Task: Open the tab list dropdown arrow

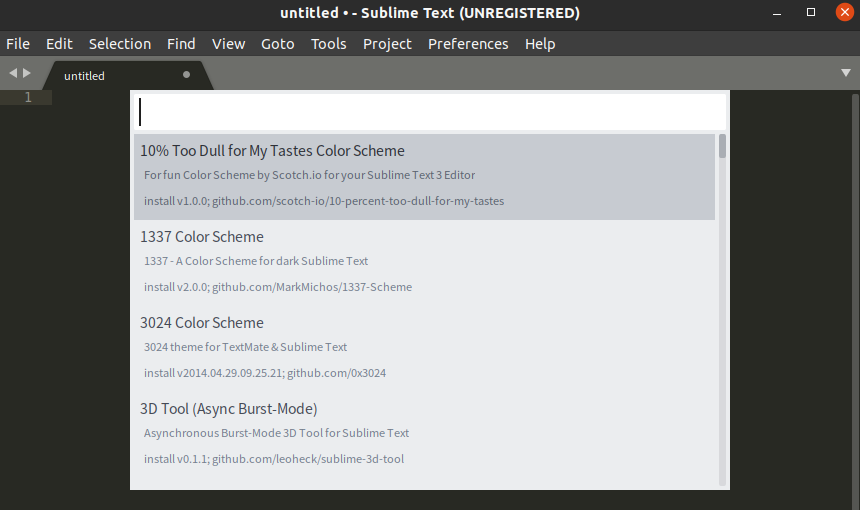Action: 846,73
